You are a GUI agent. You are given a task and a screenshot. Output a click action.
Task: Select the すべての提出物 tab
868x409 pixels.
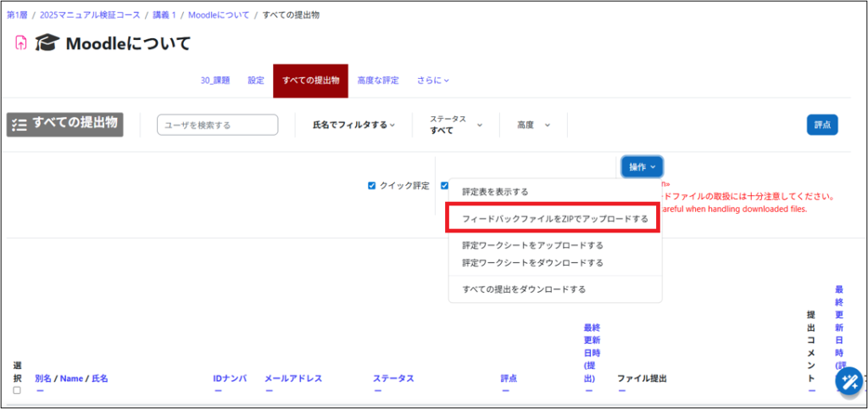(310, 81)
